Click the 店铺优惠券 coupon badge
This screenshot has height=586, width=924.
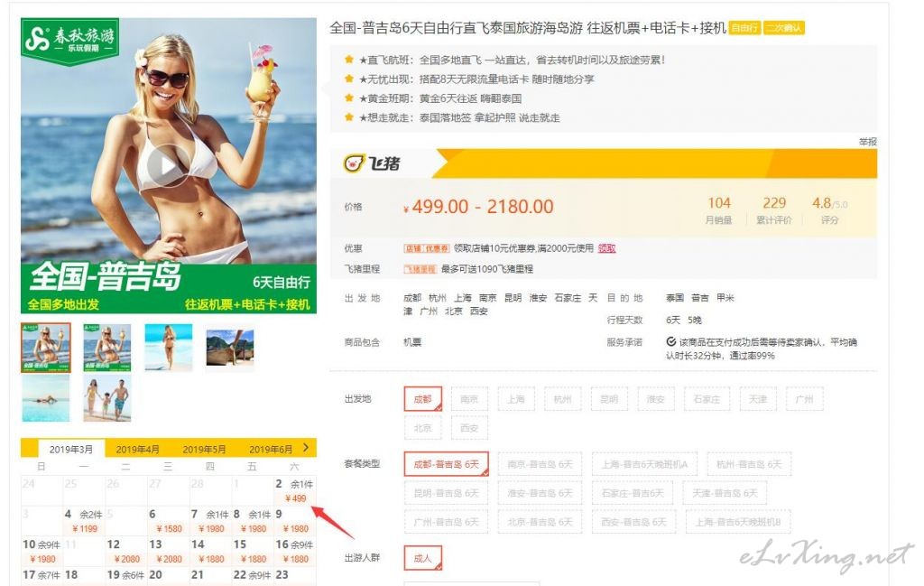pos(427,249)
